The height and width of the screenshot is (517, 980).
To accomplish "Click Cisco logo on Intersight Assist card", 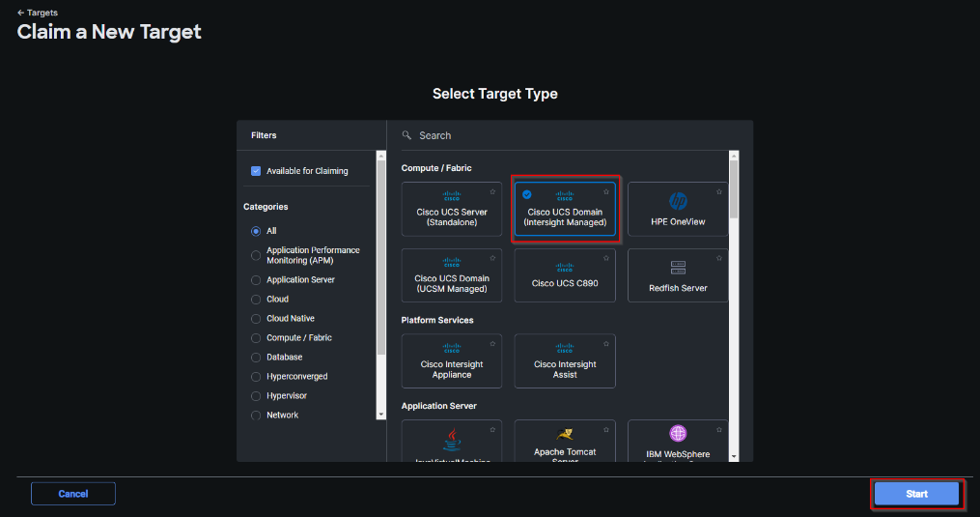I will click(565, 348).
